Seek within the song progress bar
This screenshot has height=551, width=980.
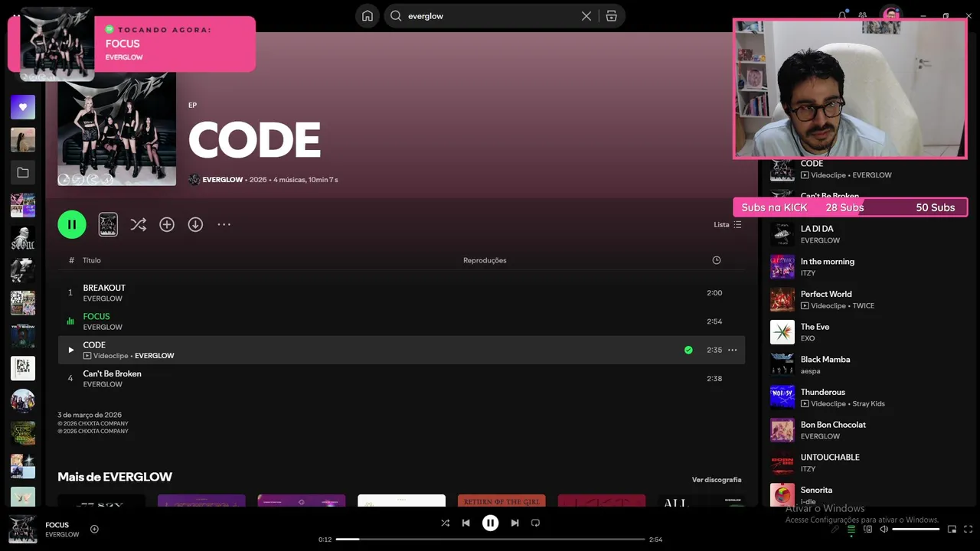490,540
